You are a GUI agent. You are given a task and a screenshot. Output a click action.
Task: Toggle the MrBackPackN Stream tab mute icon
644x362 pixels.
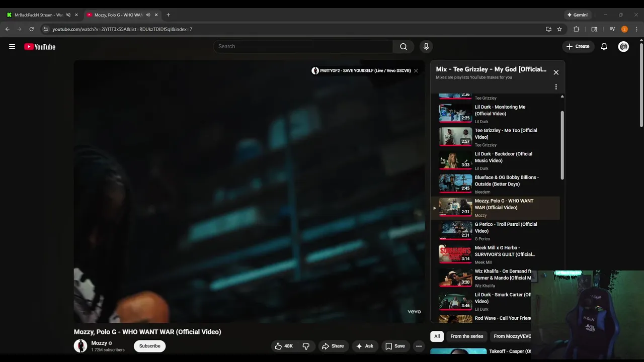pyautogui.click(x=68, y=15)
